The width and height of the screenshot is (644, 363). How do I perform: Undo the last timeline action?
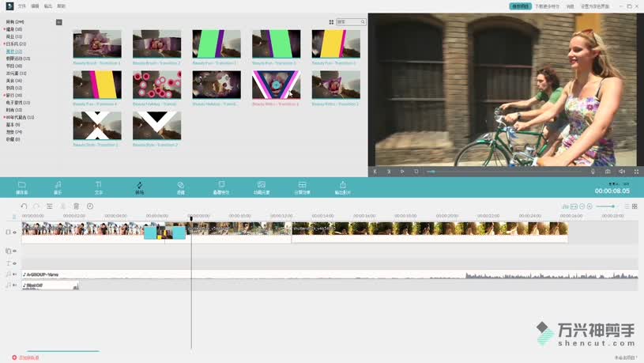[x=24, y=206]
